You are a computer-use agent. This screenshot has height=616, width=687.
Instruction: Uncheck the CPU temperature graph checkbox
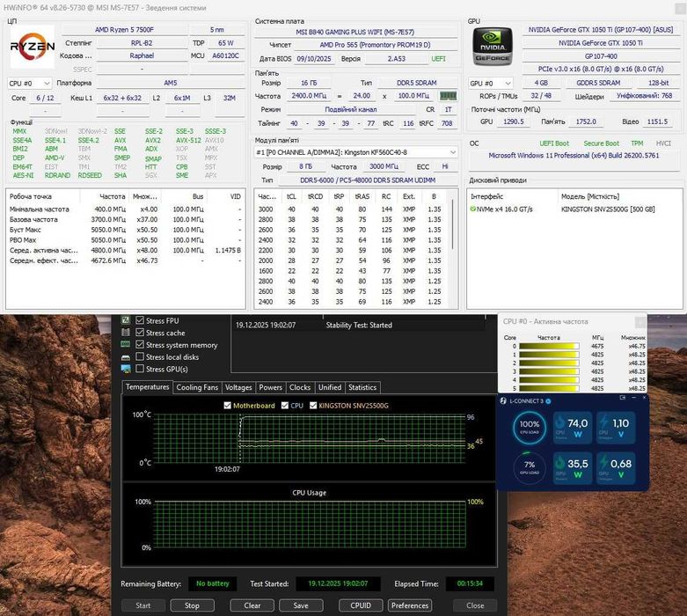point(285,406)
